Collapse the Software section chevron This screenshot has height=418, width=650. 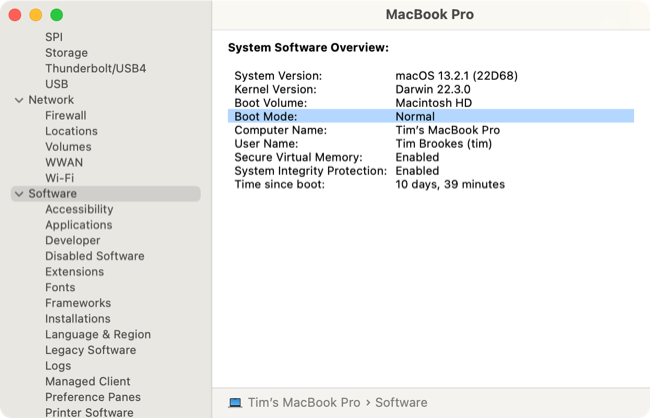coord(19,194)
